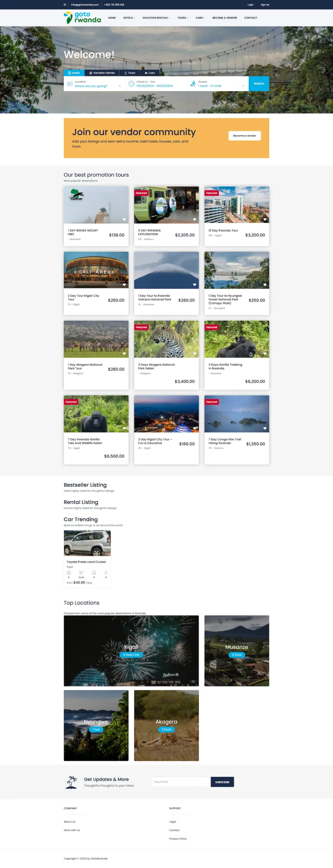
Task: Click the Your Email input field
Action: [181, 782]
